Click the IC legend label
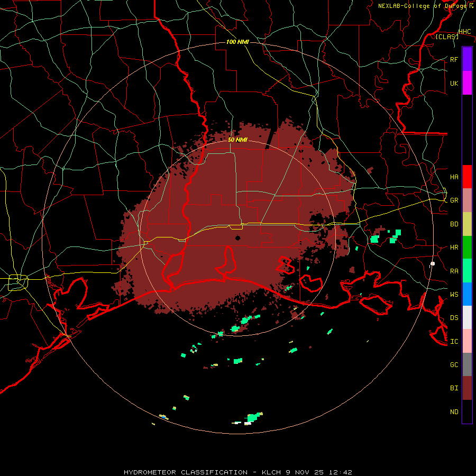Screen dimensions: 476x476 (454, 342)
